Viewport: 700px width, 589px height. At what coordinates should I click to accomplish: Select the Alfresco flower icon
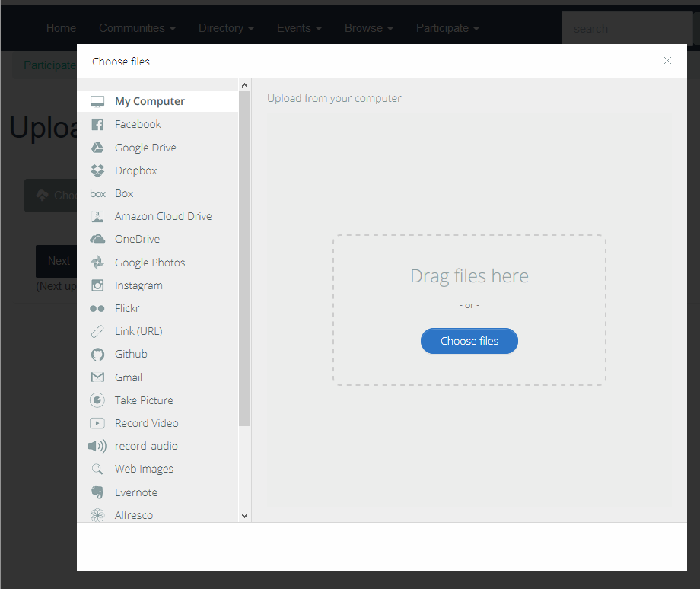[x=97, y=515]
